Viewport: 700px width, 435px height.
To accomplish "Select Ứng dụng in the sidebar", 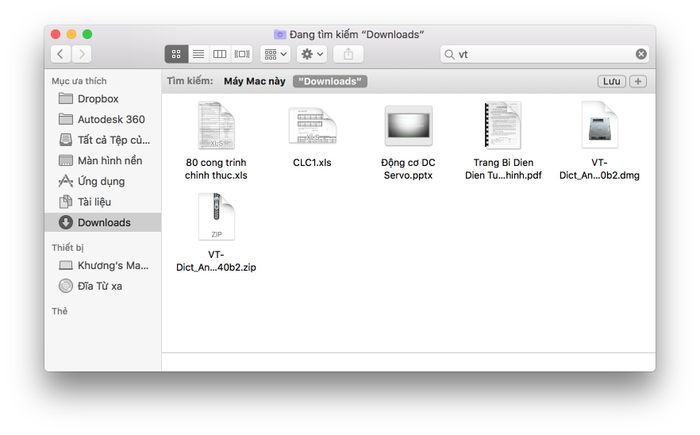I will [101, 181].
